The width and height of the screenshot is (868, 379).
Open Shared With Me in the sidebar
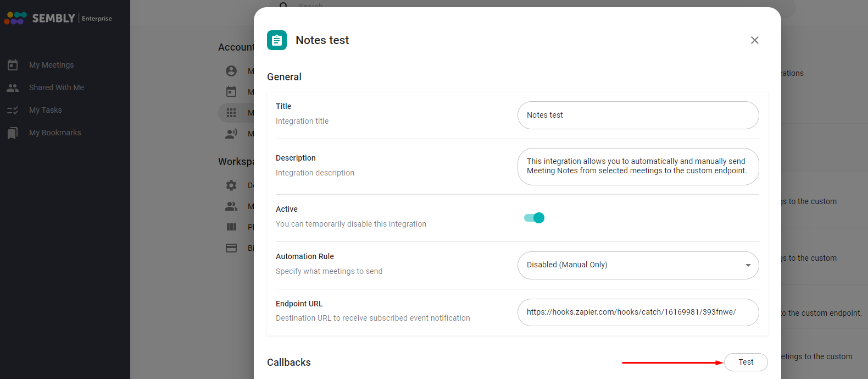(x=56, y=87)
